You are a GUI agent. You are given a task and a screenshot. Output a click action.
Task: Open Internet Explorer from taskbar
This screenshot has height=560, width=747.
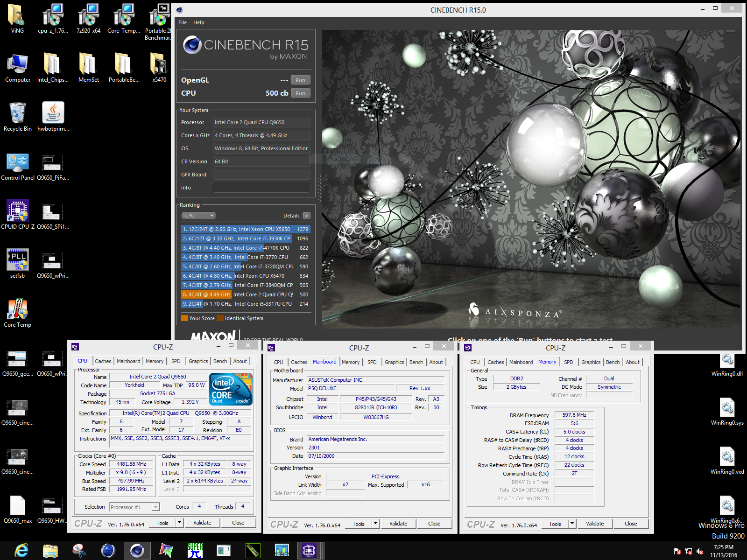coord(21,551)
